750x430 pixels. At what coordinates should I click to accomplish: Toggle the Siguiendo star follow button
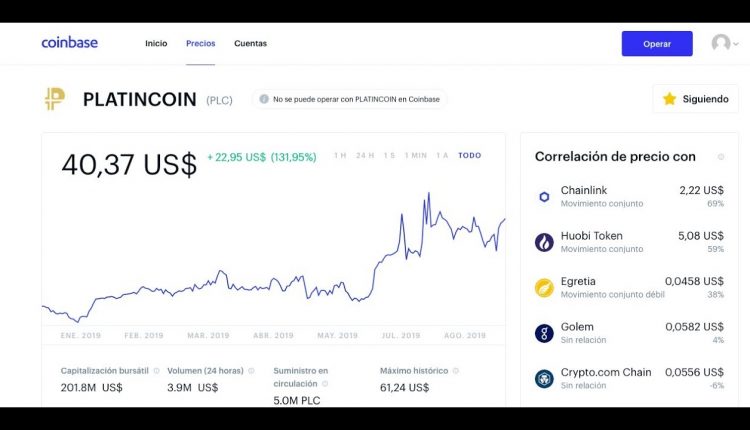(x=695, y=99)
